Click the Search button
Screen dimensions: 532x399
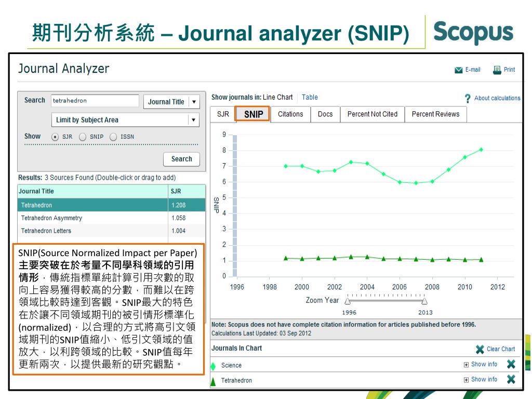181,159
